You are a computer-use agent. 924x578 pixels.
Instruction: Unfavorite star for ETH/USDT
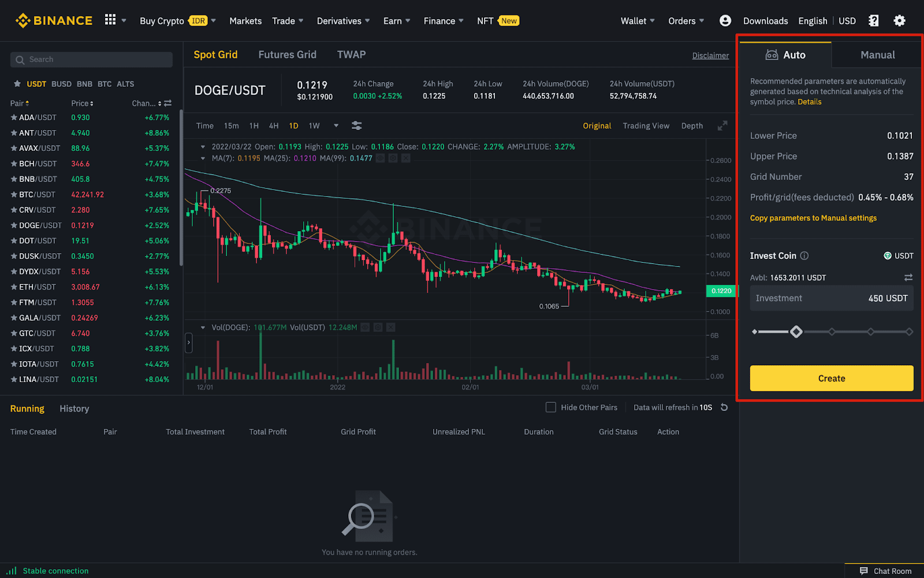[14, 287]
